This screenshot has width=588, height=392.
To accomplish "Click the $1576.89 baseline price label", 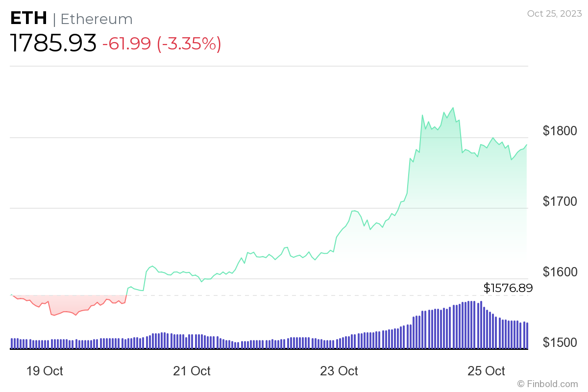I will (508, 288).
